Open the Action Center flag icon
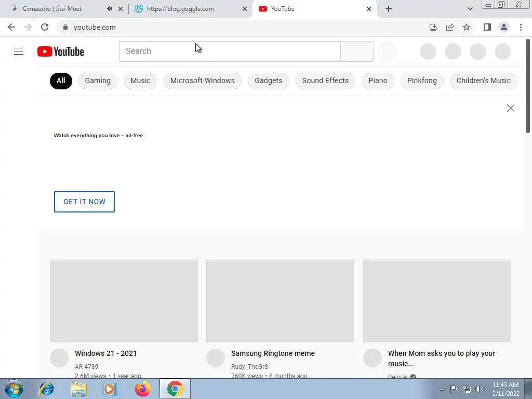The width and height of the screenshot is (532, 399). click(454, 389)
